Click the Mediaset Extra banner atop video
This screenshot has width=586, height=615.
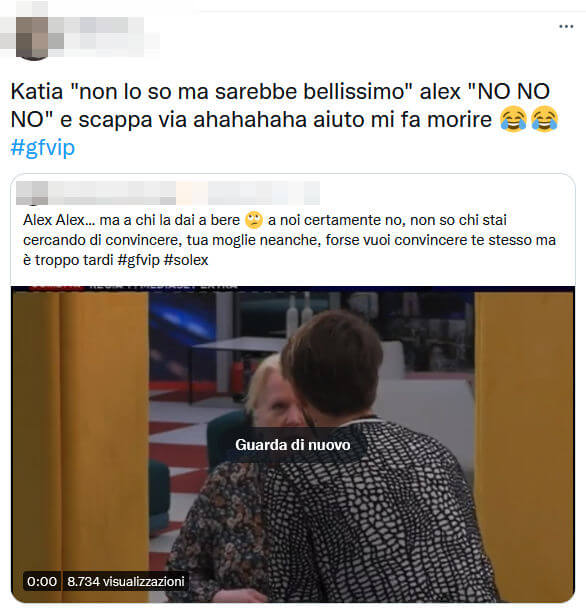(135, 287)
